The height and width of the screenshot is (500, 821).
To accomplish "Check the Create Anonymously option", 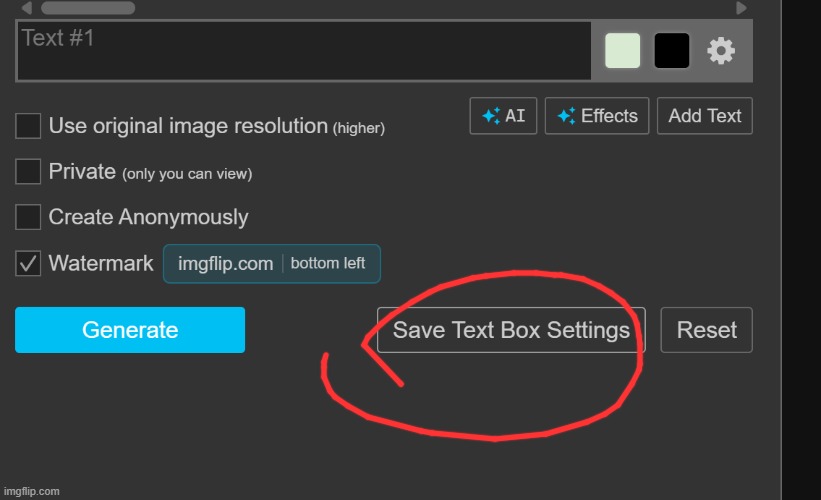I will click(28, 217).
